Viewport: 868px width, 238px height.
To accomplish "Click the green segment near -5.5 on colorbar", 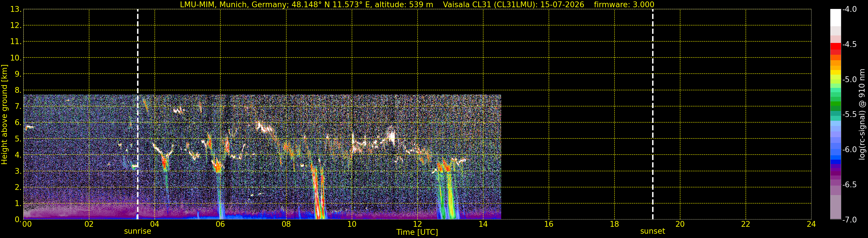I will click(836, 106).
